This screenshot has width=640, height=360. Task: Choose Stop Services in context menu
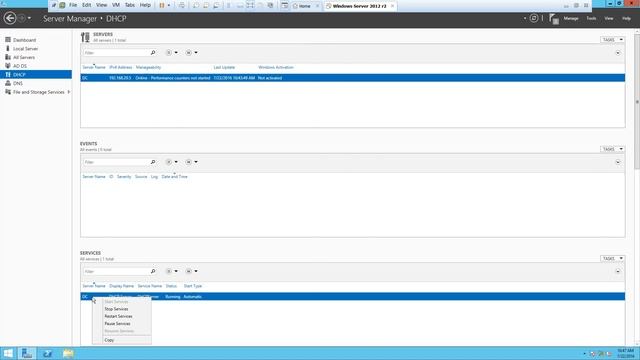[116, 309]
